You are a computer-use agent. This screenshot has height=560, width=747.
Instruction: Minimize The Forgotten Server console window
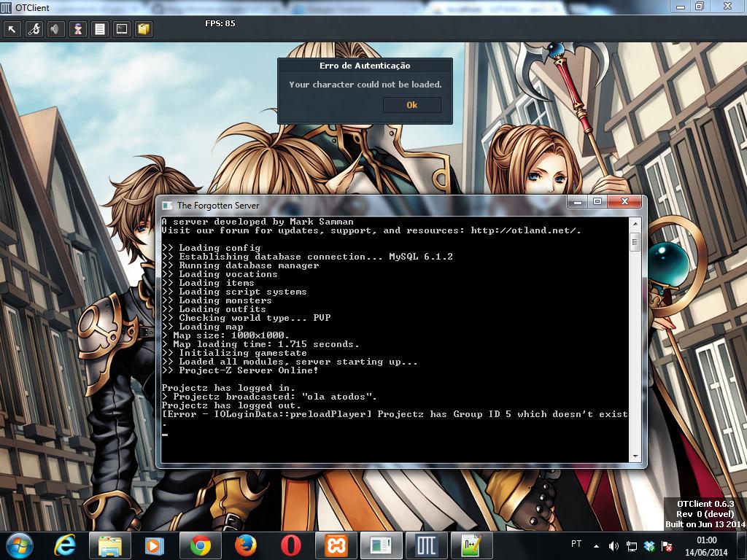(578, 201)
